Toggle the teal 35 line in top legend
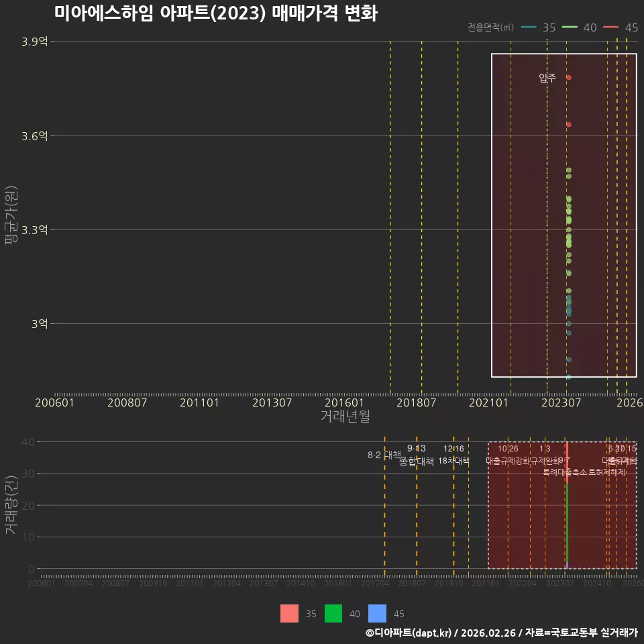This screenshot has width=644, height=644. [x=529, y=27]
